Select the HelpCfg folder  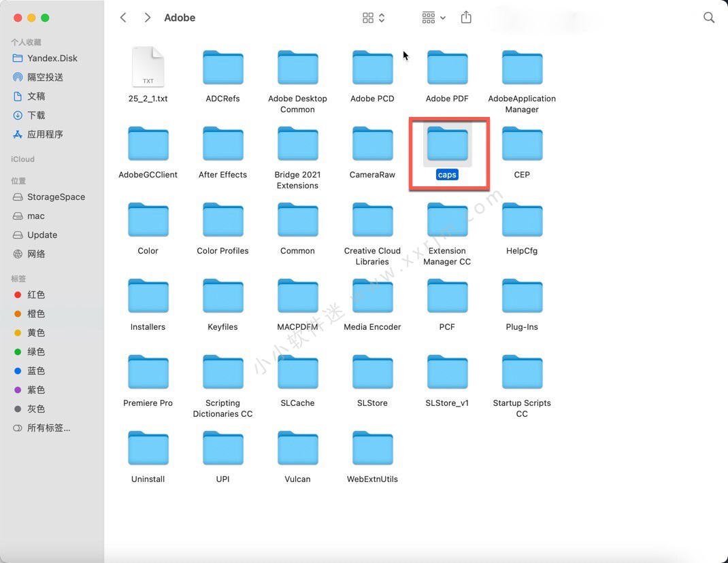(x=522, y=220)
